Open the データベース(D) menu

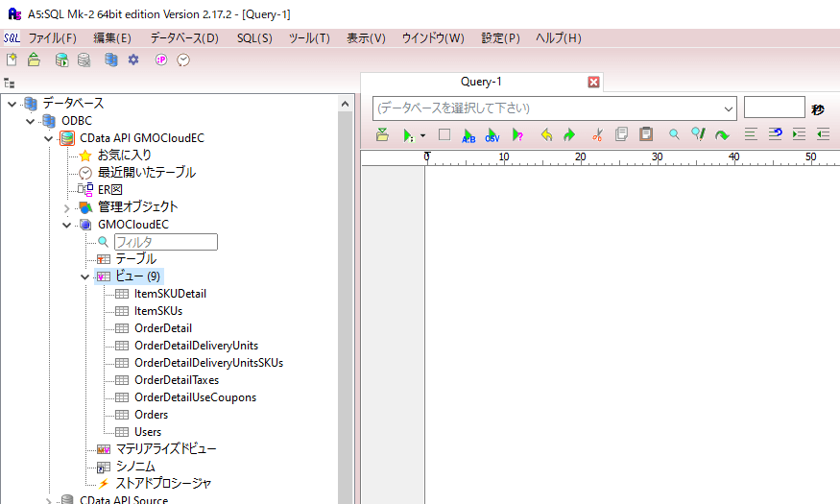pyautogui.click(x=184, y=38)
